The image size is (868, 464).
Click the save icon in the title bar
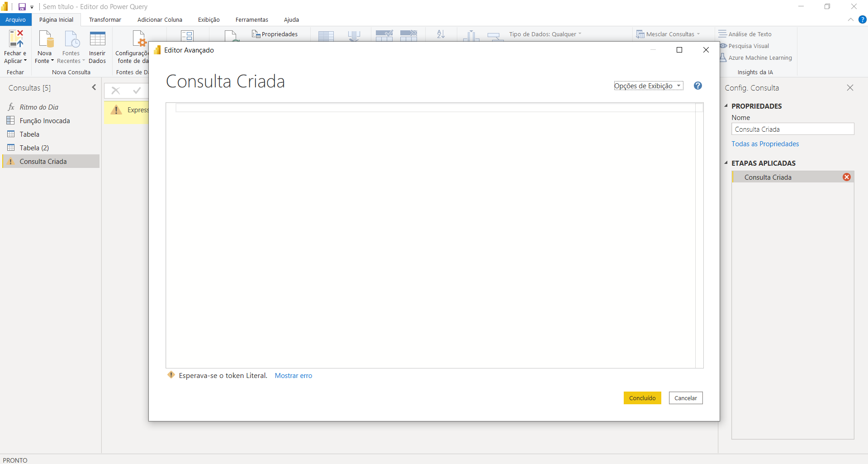(21, 7)
